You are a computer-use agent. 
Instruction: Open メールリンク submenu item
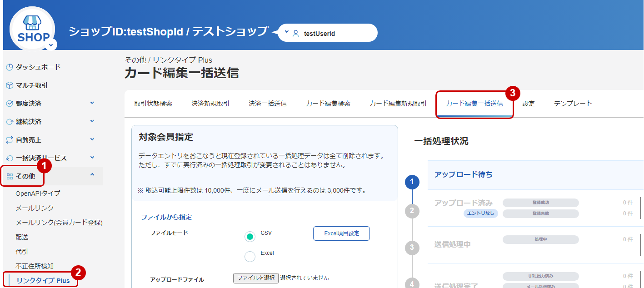[x=35, y=208]
